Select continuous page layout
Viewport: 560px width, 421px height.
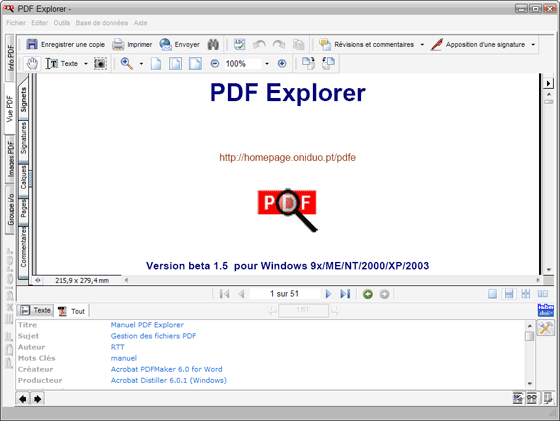click(x=509, y=294)
